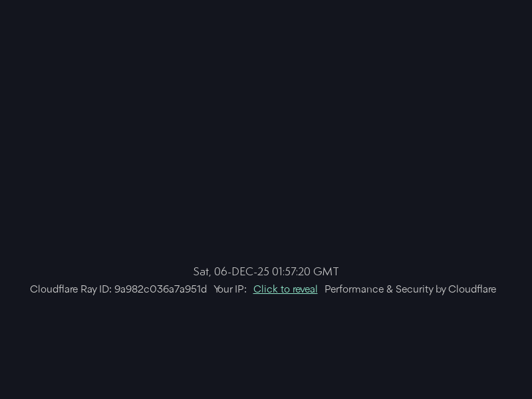The height and width of the screenshot is (399, 532).
Task: Click the 'Ray' word in the footer
Action: click(x=88, y=289)
